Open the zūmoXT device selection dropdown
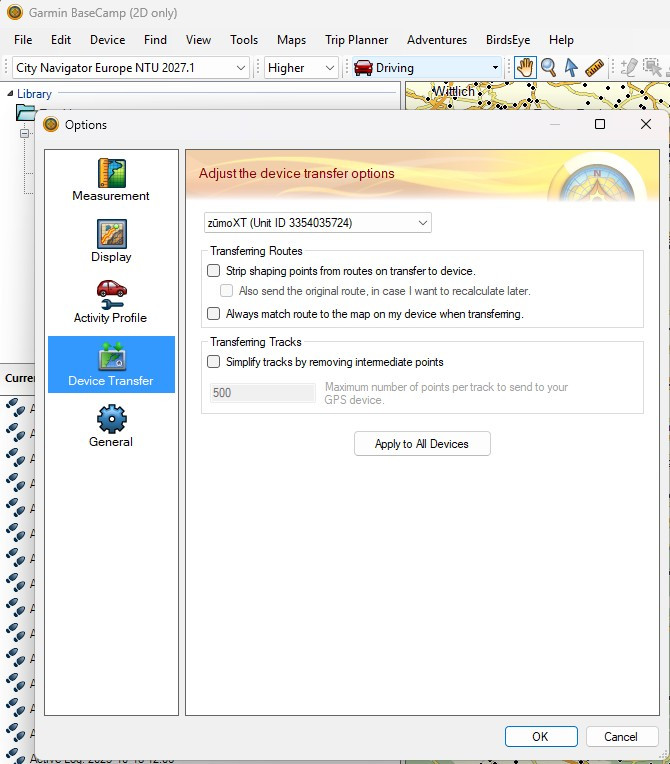This screenshot has height=764, width=670. 317,223
